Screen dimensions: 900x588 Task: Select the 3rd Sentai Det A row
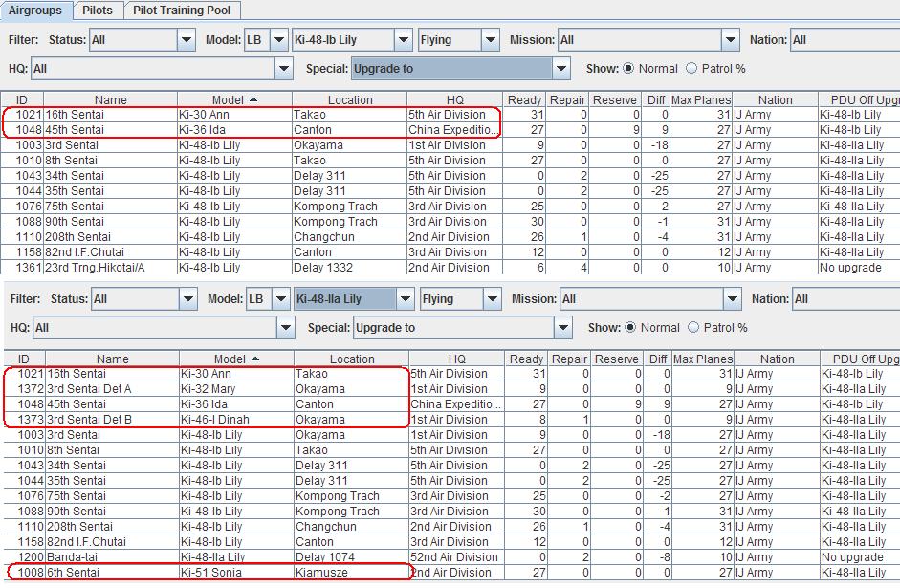point(450,388)
